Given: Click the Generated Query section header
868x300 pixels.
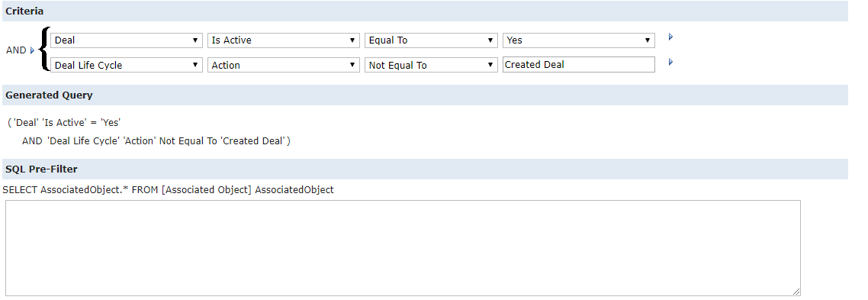Looking at the screenshot, I should 425,95.
